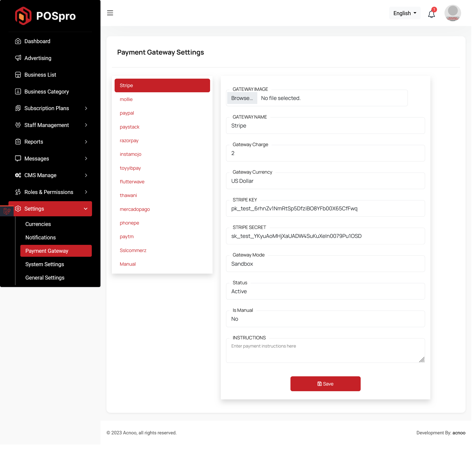Click the Business List store icon
Viewport: 476px width, 449px height.
[18, 75]
